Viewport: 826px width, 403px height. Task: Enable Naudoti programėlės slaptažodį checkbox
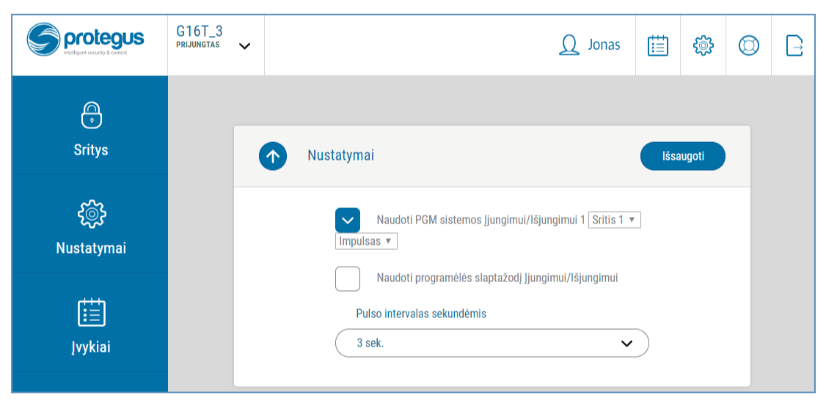347,278
